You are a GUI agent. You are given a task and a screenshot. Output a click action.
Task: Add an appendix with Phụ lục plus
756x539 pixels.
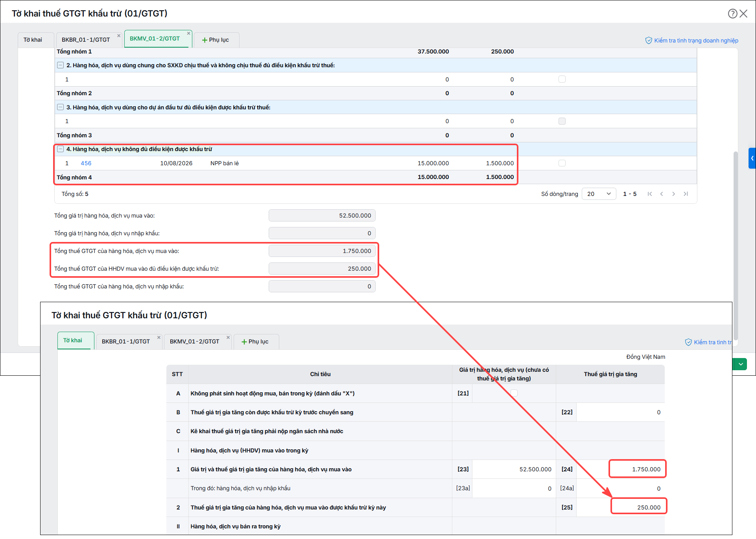[x=216, y=40]
